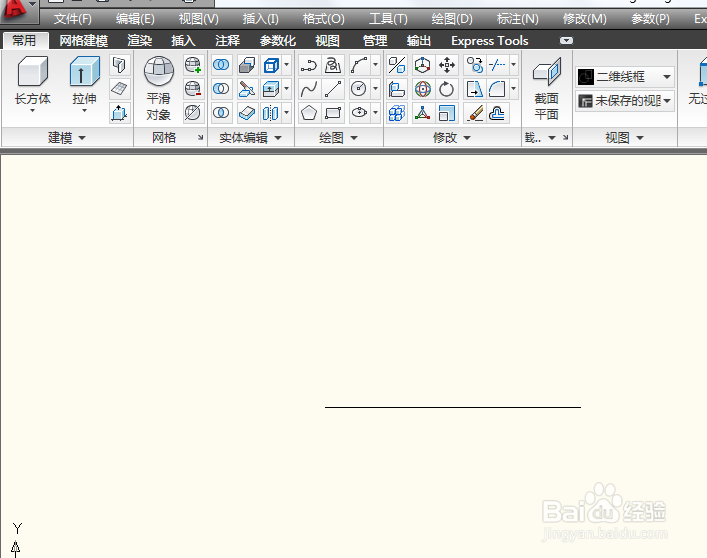Click the 3D Array icon

pos(397,113)
